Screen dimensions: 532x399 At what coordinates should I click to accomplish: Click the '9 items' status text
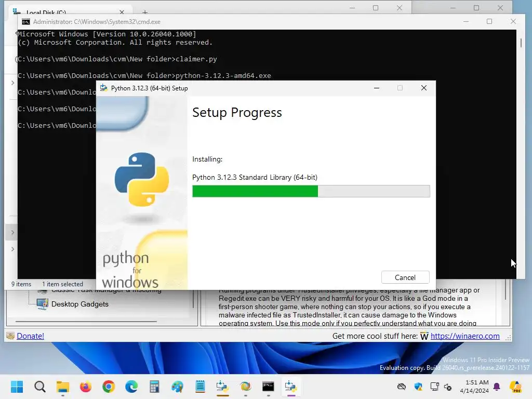[x=21, y=284]
